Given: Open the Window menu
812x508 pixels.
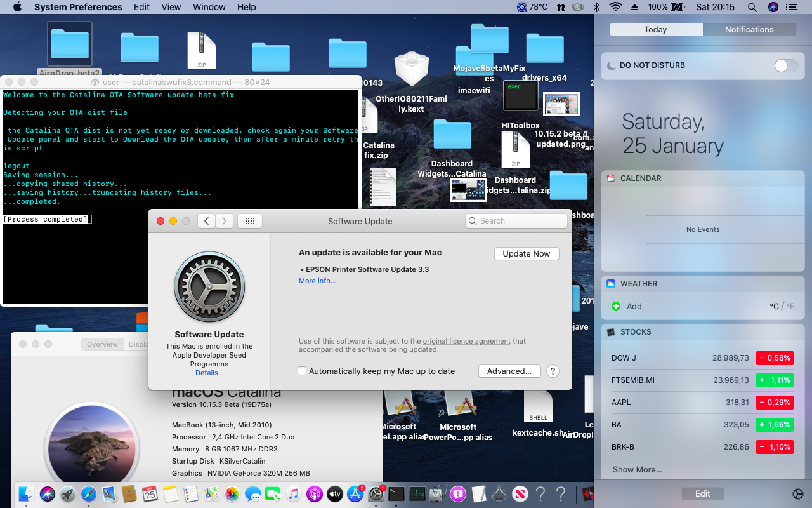Looking at the screenshot, I should point(209,7).
